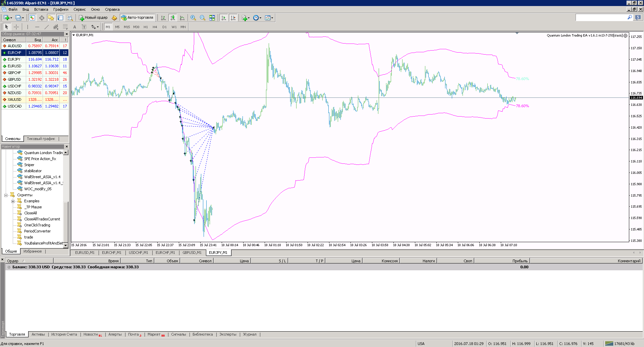
Task: Select the cursor arrow tool
Action: tap(7, 27)
